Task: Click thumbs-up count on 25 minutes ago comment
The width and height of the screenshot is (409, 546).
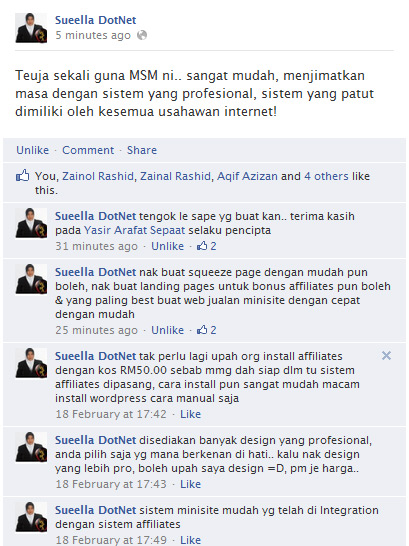Action: pyautogui.click(x=207, y=330)
